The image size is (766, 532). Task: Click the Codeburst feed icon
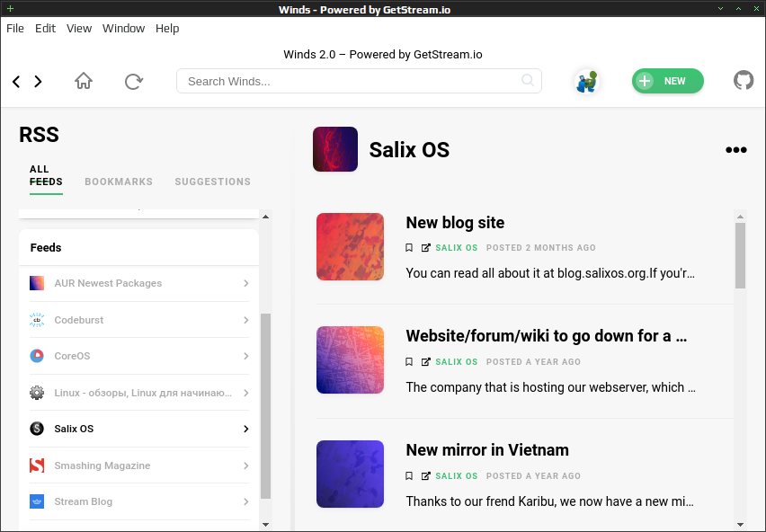point(37,320)
